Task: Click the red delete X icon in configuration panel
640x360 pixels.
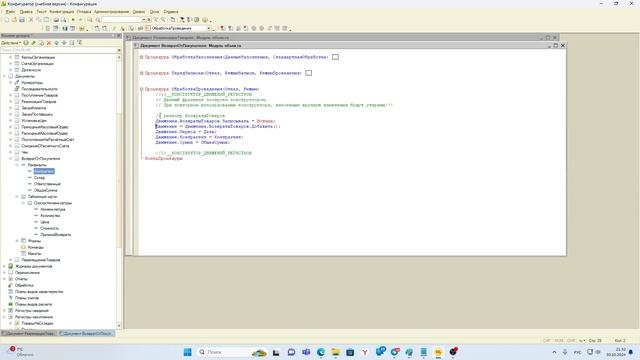Action: (49, 43)
